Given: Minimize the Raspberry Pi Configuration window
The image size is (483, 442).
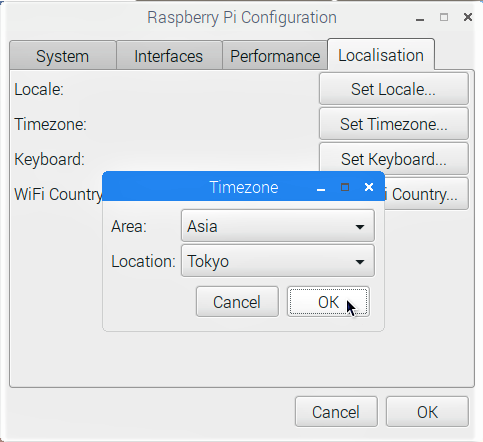Looking at the screenshot, I should coord(420,19).
